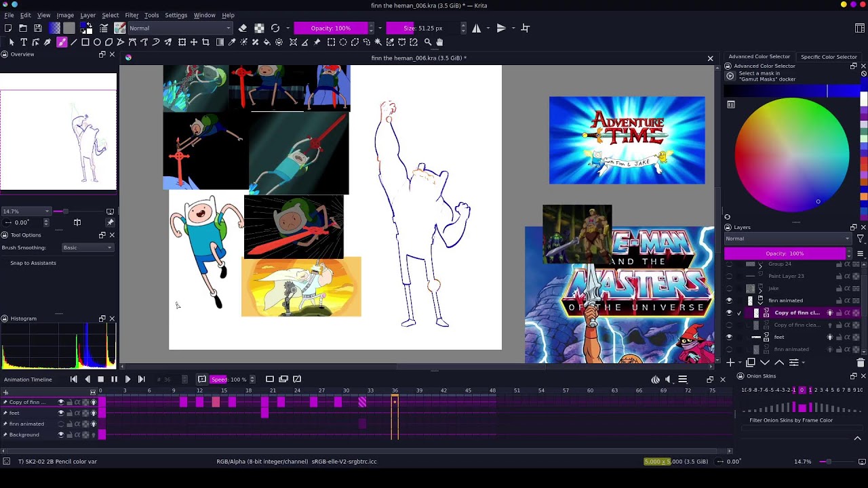Image resolution: width=868 pixels, height=488 pixels.
Task: Save the document with the floppy icon
Action: click(38, 28)
